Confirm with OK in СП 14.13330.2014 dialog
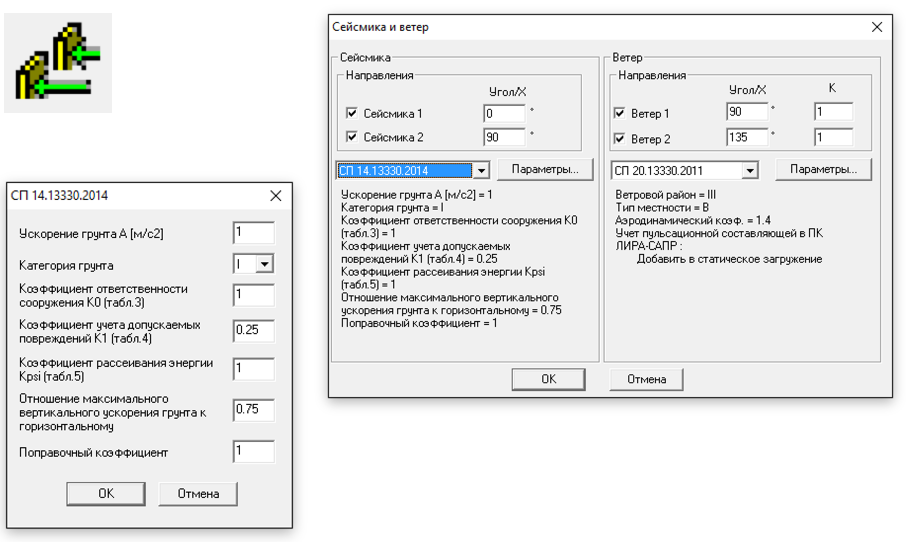This screenshot has width=906, height=543. tap(106, 493)
